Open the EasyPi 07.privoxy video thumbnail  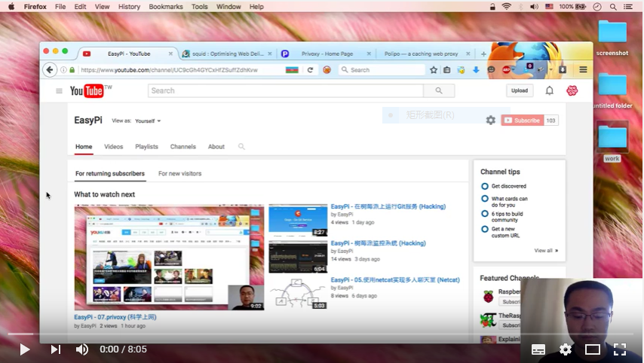(x=169, y=257)
